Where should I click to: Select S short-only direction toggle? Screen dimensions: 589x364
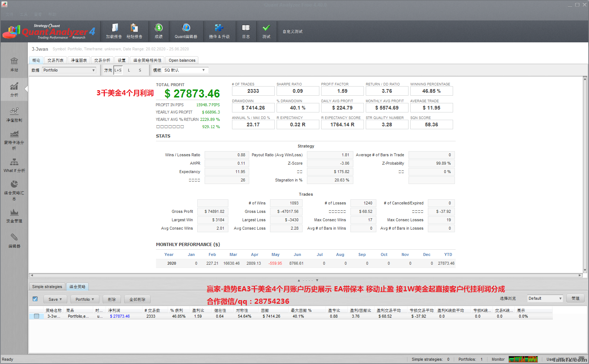tap(140, 70)
